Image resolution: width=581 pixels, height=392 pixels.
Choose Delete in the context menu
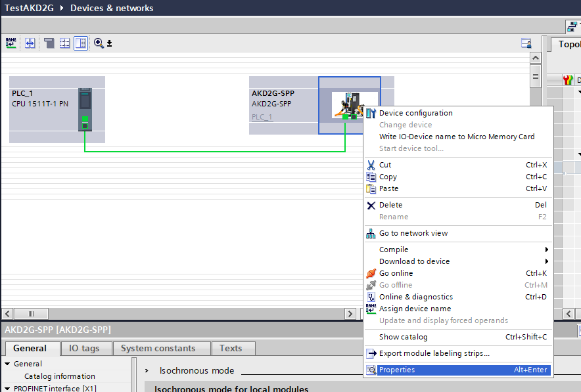458,205
